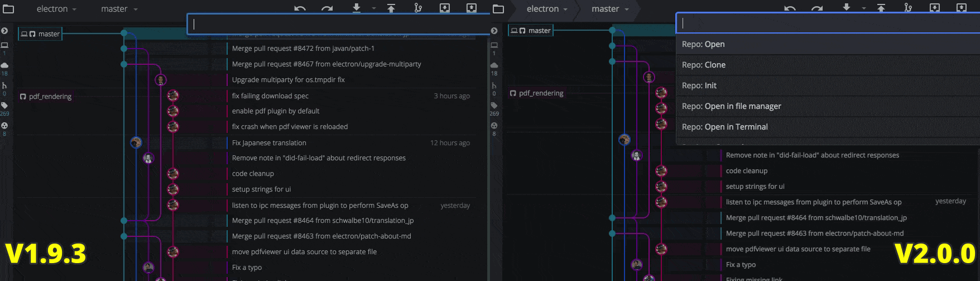The width and height of the screenshot is (980, 281).
Task: Open electron repo dropdown in V2.0.0 panel
Action: (546, 9)
